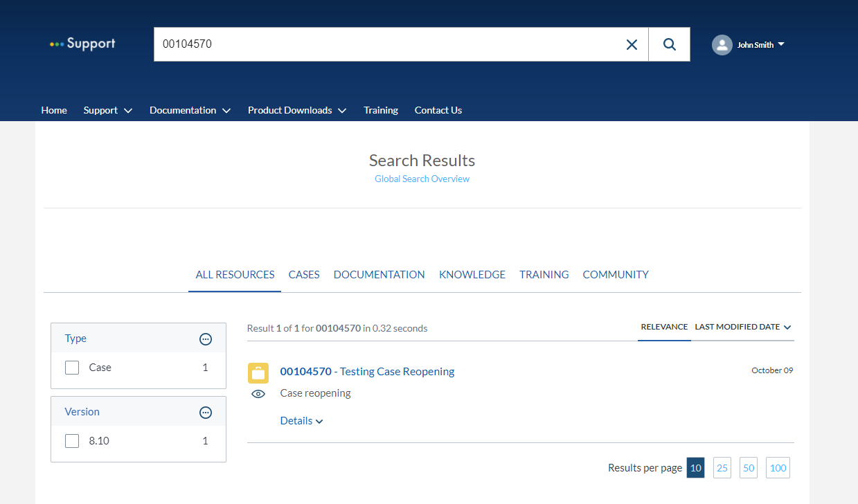Open the Type facet options ellipsis

[206, 339]
